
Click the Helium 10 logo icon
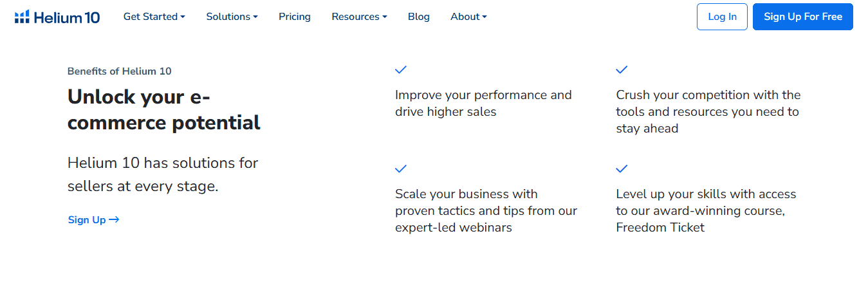22,17
